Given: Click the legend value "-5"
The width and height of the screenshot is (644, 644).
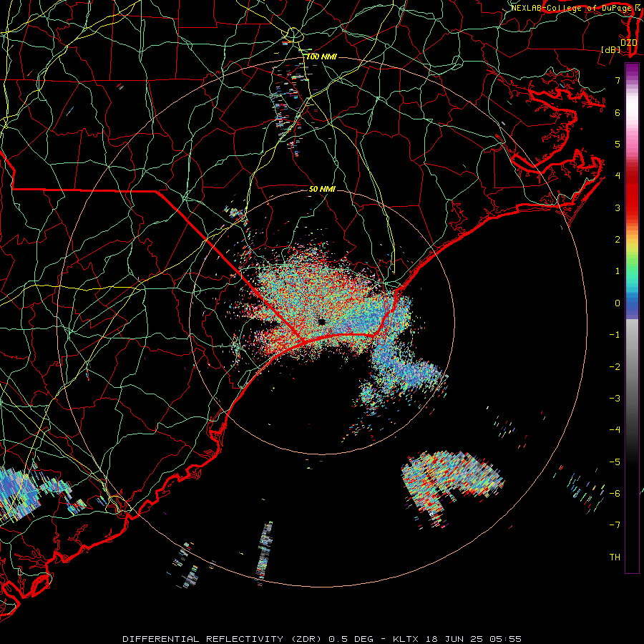Looking at the screenshot, I should click(x=615, y=462).
